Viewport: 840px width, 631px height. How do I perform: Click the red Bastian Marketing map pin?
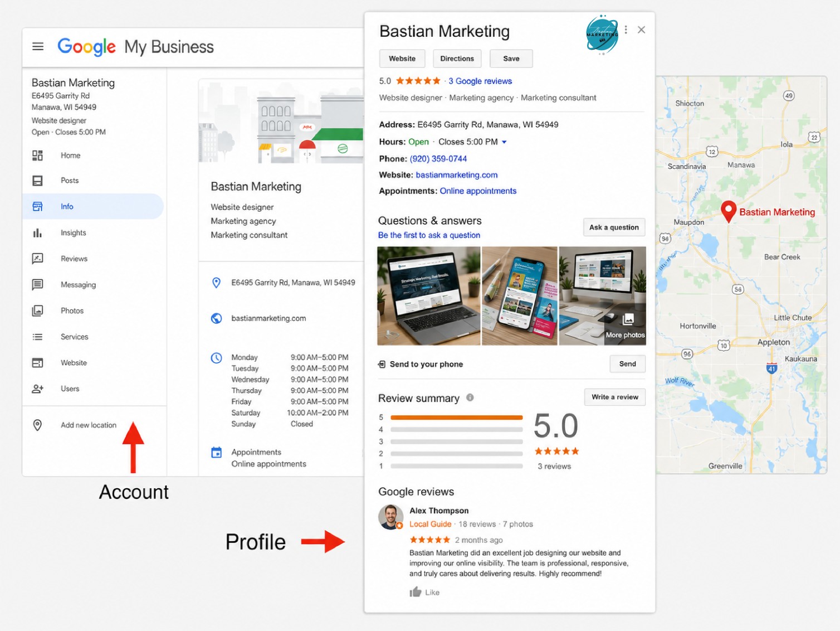click(x=729, y=212)
